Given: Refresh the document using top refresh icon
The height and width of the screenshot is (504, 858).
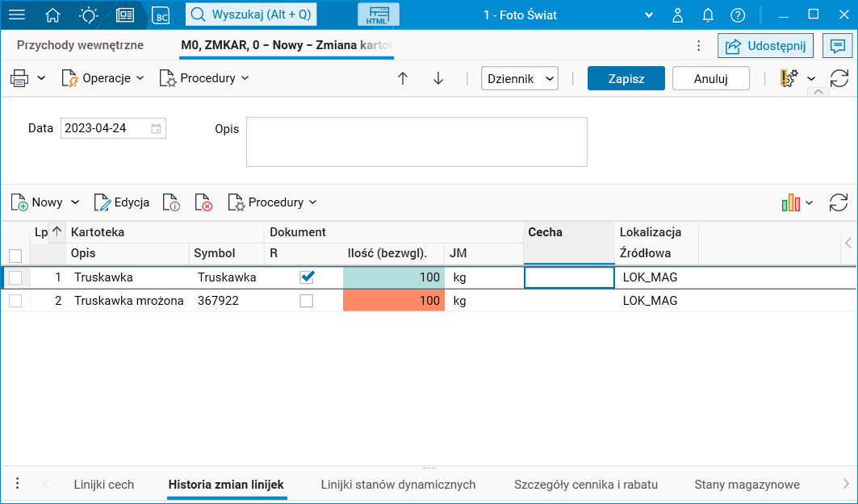Looking at the screenshot, I should [839, 78].
